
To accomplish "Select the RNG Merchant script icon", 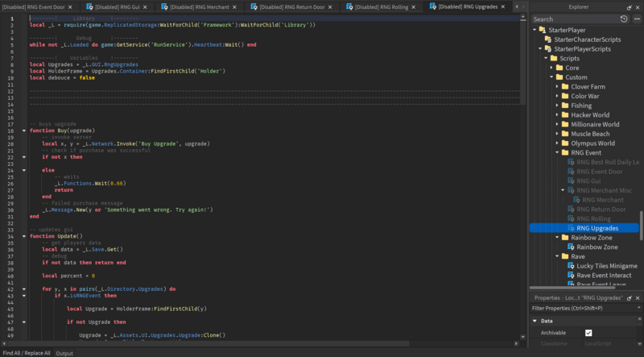I will [x=576, y=200].
